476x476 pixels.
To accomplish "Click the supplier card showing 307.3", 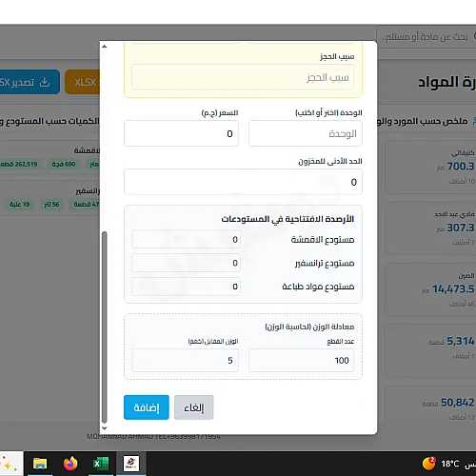I will pyautogui.click(x=430, y=228).
